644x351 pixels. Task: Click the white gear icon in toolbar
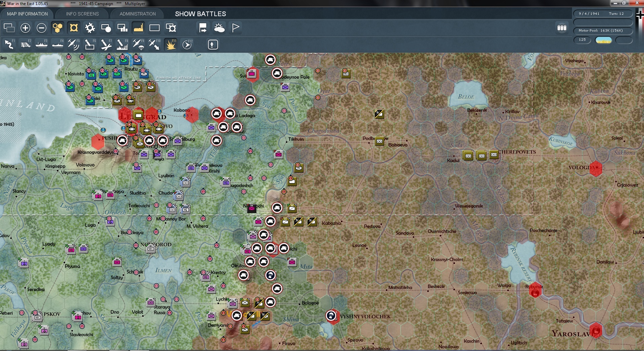tap(90, 28)
